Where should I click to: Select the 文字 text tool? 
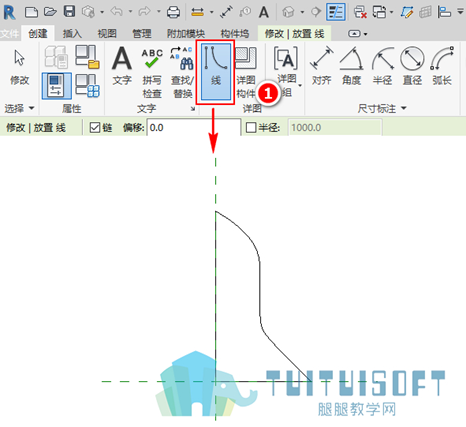[x=122, y=66]
